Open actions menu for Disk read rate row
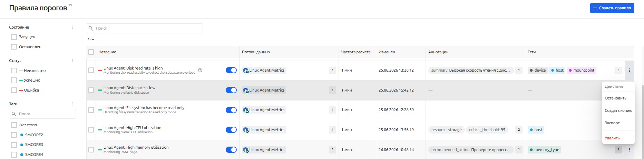This screenshot has height=159, width=644. tap(630, 70)
